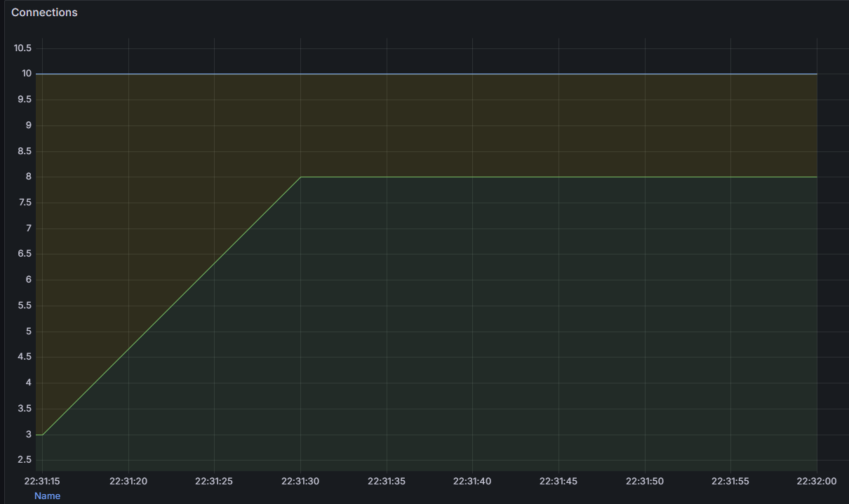Click the green line's peak point at 22:31:30
849x504 pixels.
click(x=300, y=177)
